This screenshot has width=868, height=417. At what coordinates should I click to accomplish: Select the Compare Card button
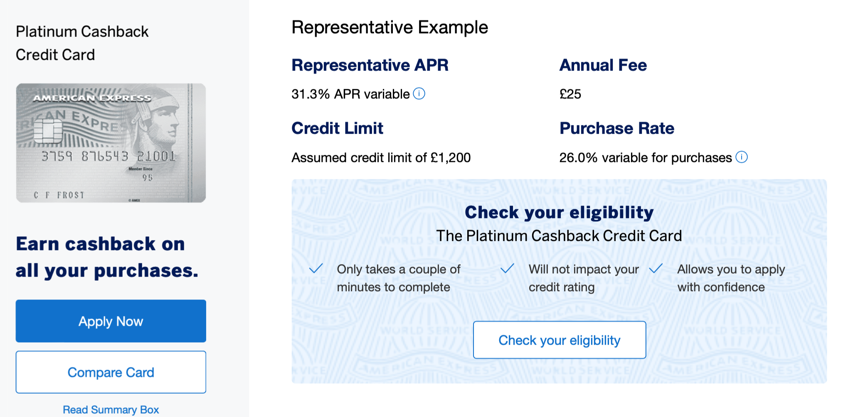click(111, 372)
